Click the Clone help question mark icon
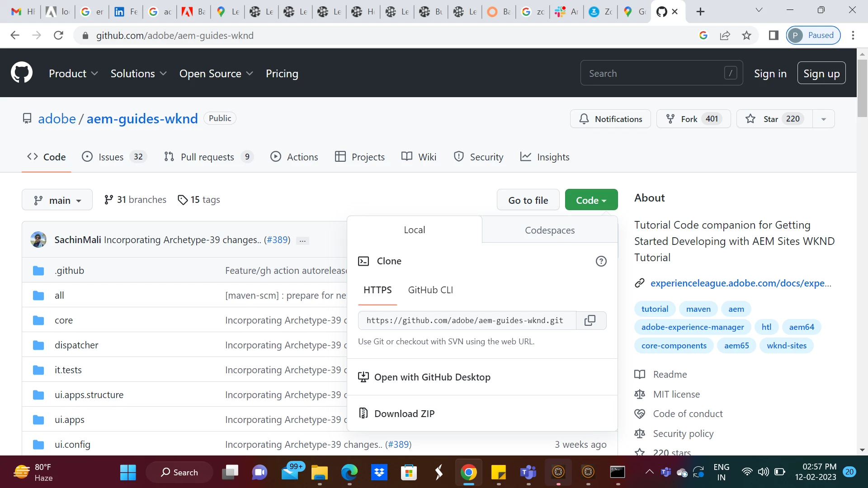 tap(601, 261)
